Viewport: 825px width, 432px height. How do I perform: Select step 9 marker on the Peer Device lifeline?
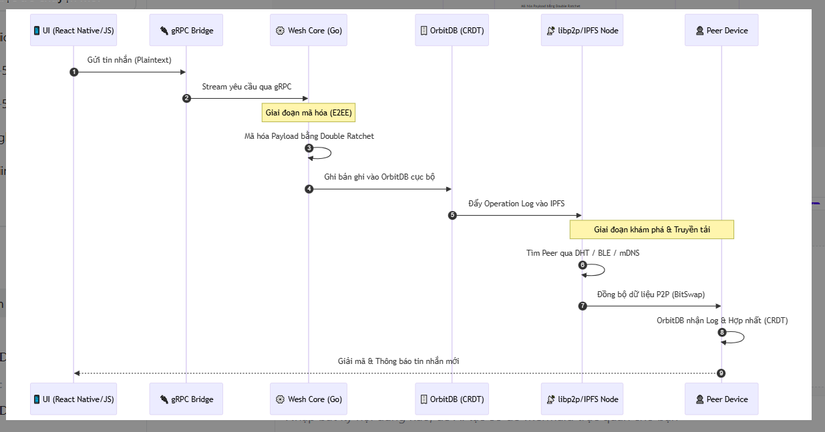tap(721, 373)
